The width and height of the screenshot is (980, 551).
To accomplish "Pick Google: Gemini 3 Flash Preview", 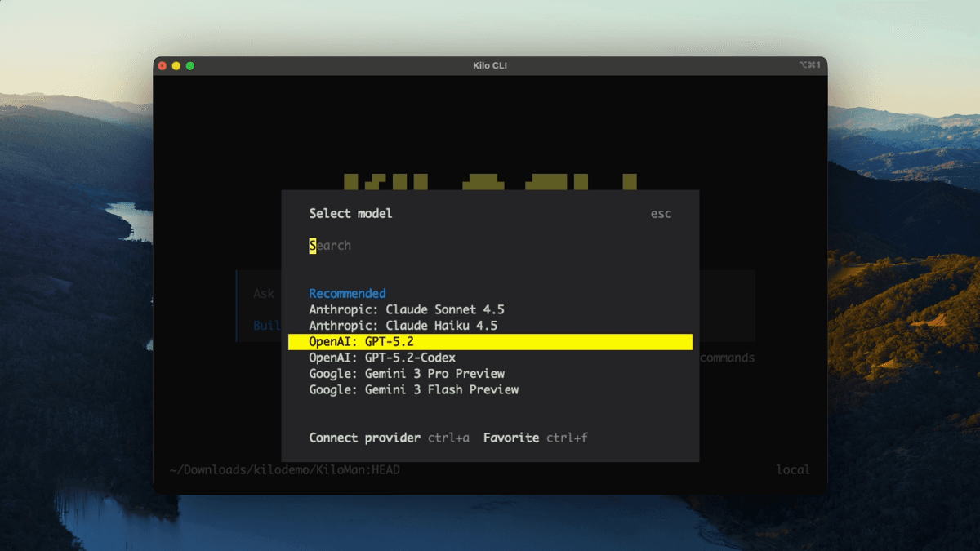I will (x=414, y=390).
